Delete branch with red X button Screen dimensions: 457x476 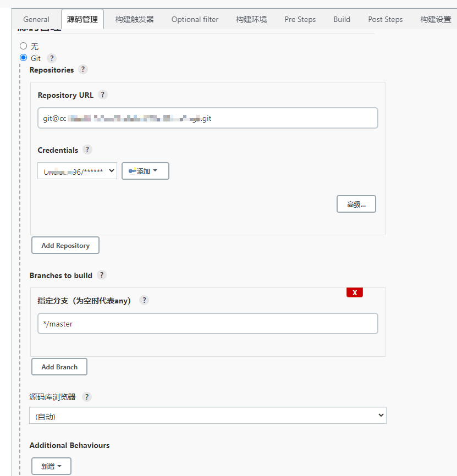(354, 292)
